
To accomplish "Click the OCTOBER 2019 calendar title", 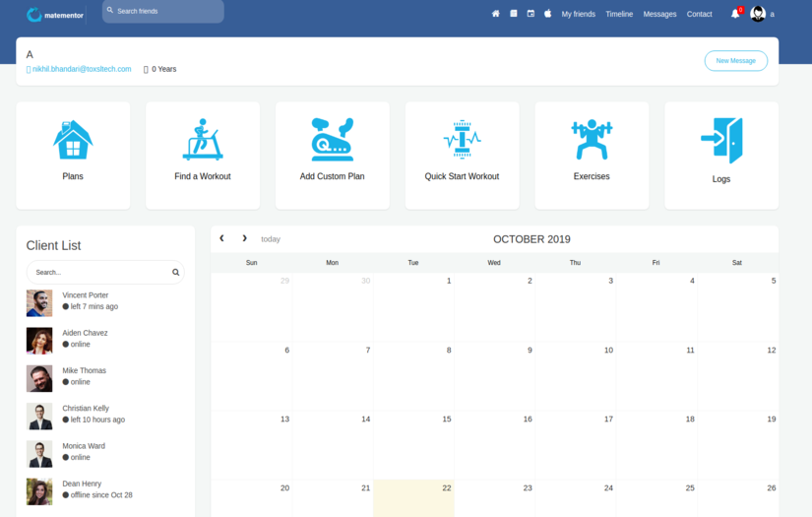I will (531, 239).
